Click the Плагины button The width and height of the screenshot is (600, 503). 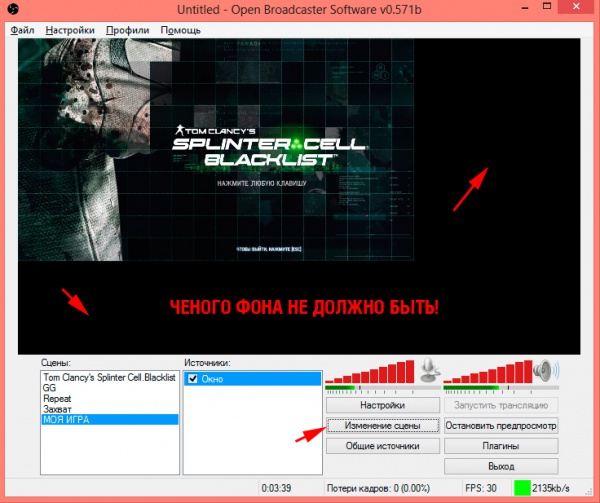click(500, 446)
